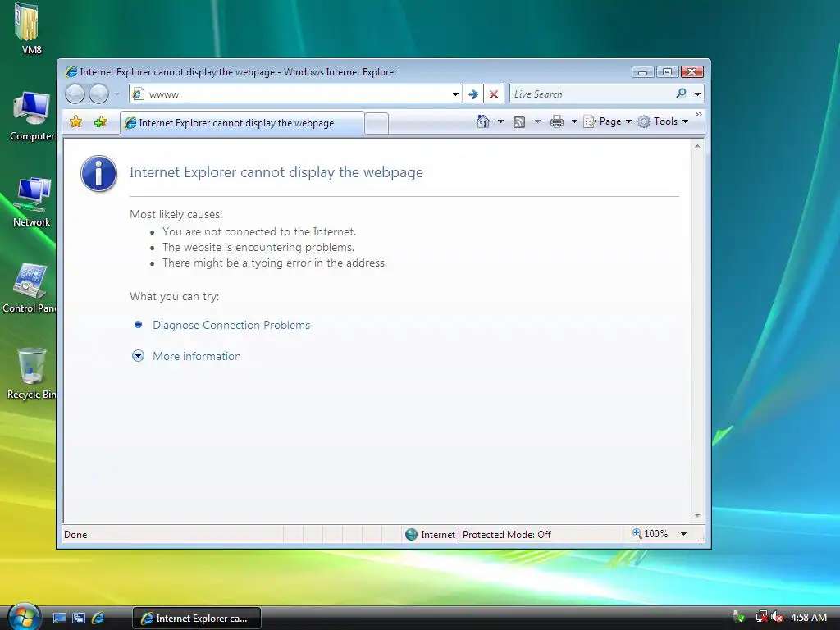Viewport: 840px width, 630px height.
Task: Maximize the Internet Explorer window
Action: click(x=668, y=72)
